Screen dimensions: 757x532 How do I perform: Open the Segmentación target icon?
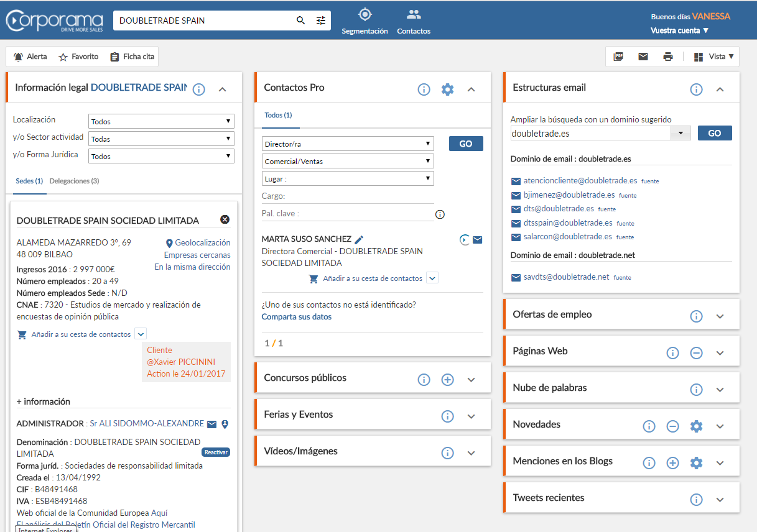coord(365,14)
